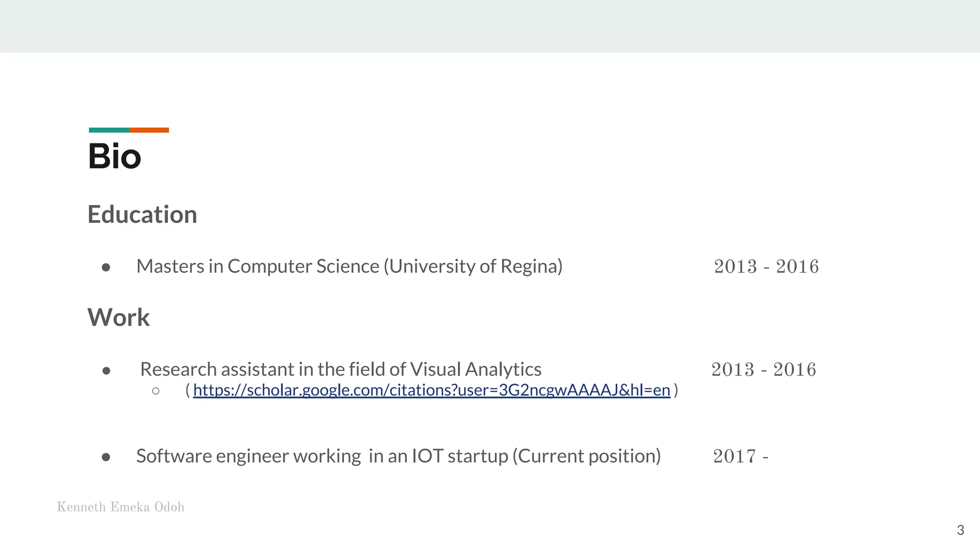Click slide page number 3
The height and width of the screenshot is (551, 980).
click(960, 530)
